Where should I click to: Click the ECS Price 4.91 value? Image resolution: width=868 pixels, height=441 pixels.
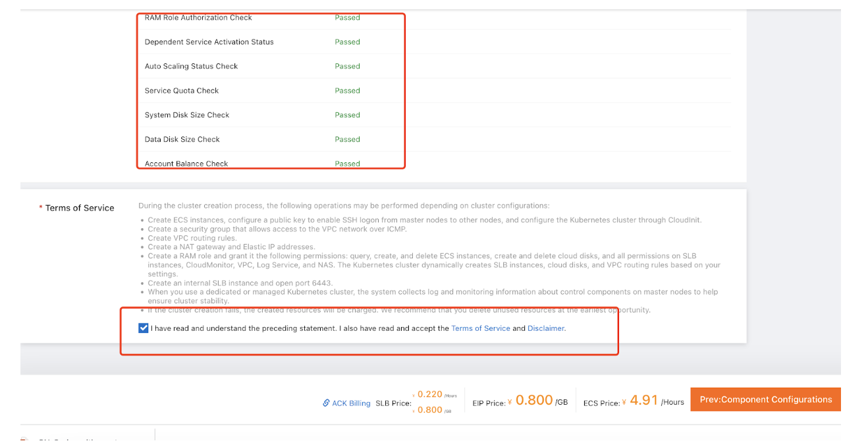(643, 400)
